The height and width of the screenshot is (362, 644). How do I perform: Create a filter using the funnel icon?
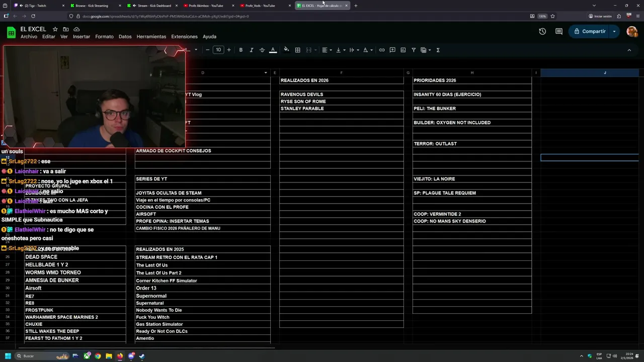[x=414, y=50]
